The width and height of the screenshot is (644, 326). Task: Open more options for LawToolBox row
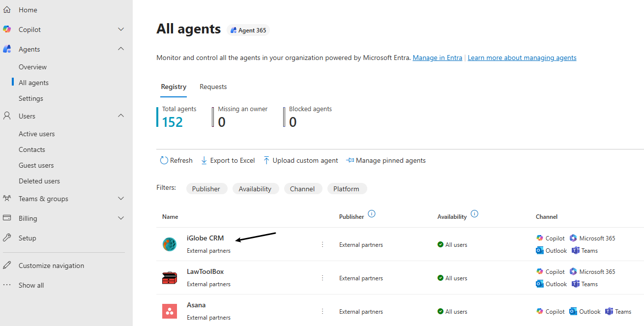[322, 278]
